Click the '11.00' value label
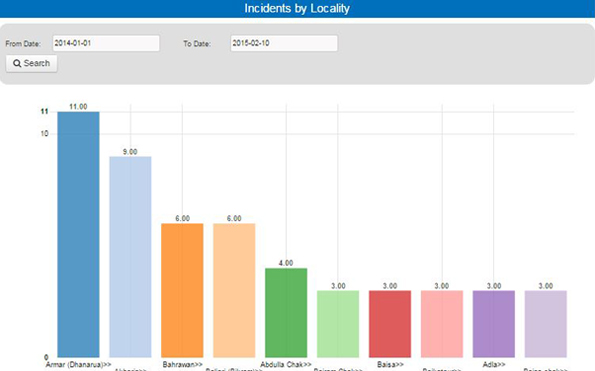The height and width of the screenshot is (371, 595). pyautogui.click(x=78, y=107)
